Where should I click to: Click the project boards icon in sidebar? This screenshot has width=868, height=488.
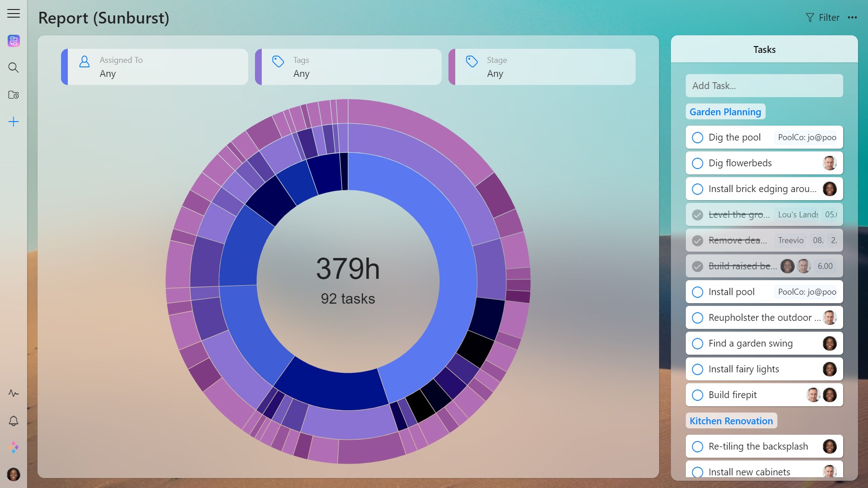[14, 41]
